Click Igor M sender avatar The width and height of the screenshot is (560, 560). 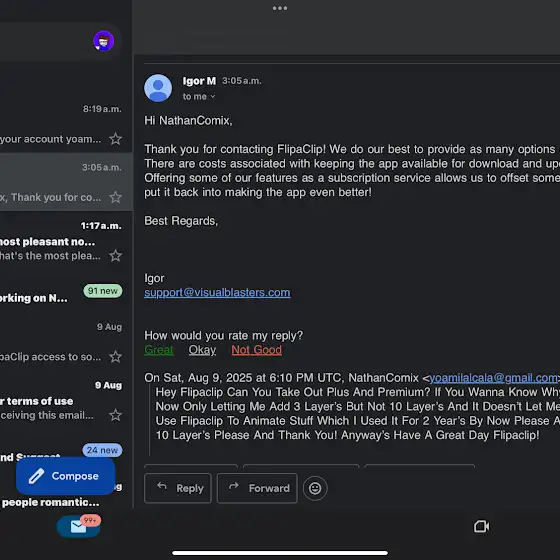(x=158, y=88)
